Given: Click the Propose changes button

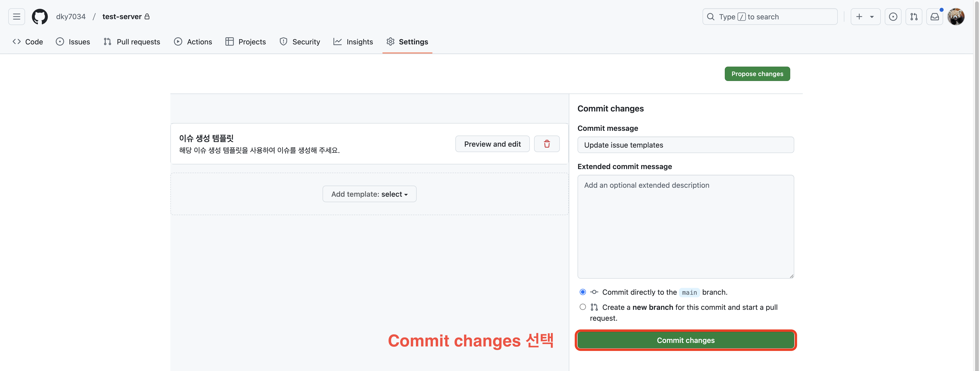Looking at the screenshot, I should [x=757, y=74].
